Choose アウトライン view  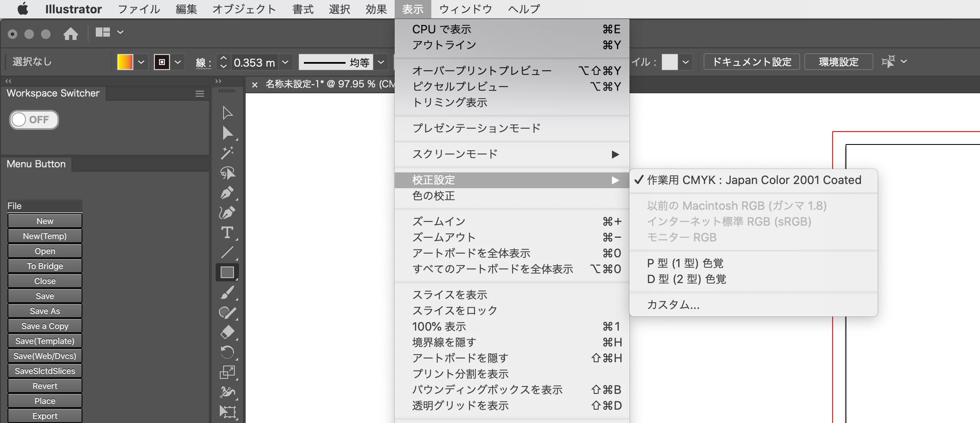[x=512, y=45]
